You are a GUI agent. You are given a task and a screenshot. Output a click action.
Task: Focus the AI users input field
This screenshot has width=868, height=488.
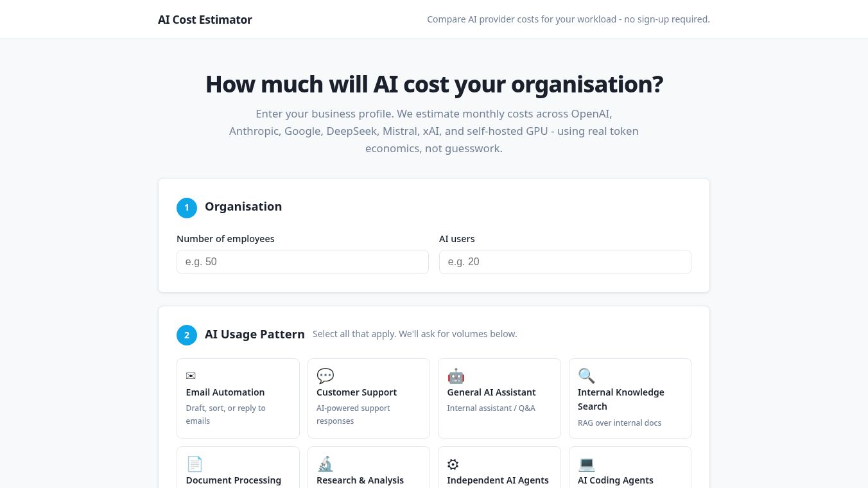click(x=565, y=262)
